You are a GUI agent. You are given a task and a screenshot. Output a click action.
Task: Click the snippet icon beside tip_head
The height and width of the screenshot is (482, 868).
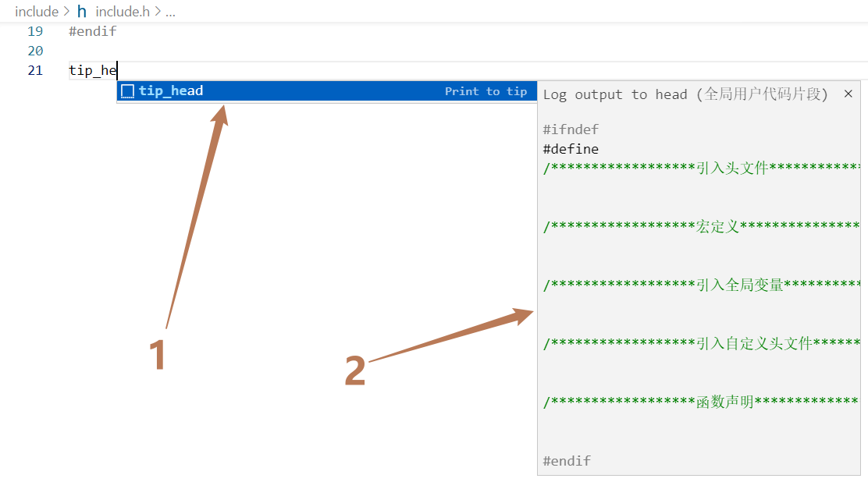[127, 91]
